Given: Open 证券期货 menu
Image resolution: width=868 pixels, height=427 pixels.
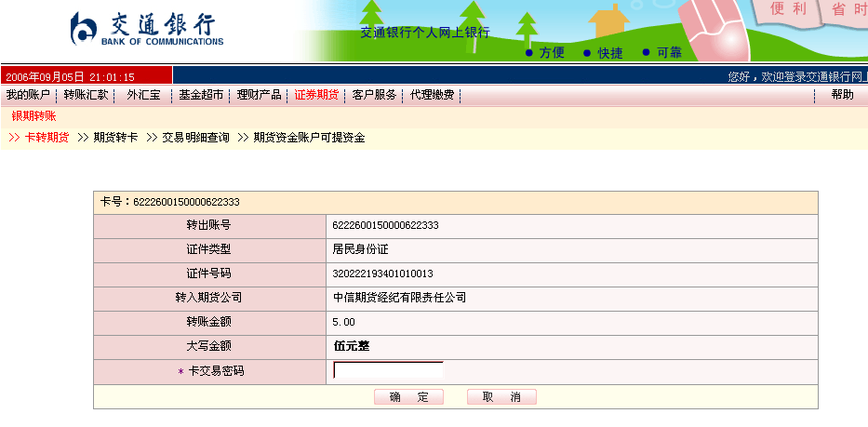Looking at the screenshot, I should pos(316,95).
